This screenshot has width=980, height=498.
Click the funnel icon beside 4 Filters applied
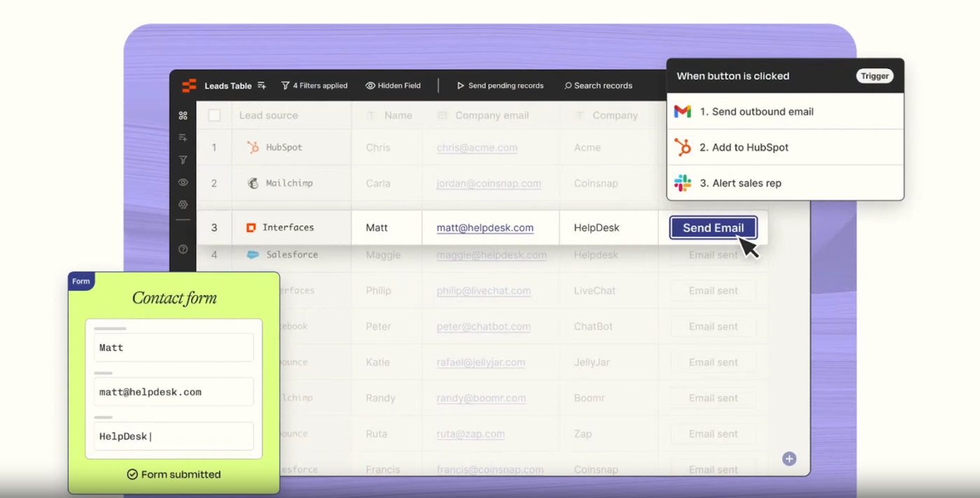tap(286, 85)
